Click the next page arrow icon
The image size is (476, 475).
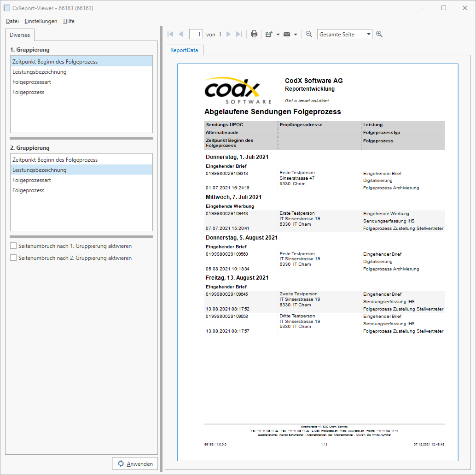[x=229, y=34]
